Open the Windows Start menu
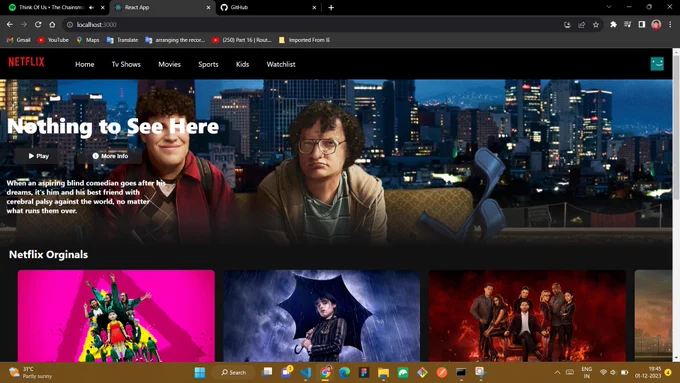680x383 pixels. pos(200,373)
